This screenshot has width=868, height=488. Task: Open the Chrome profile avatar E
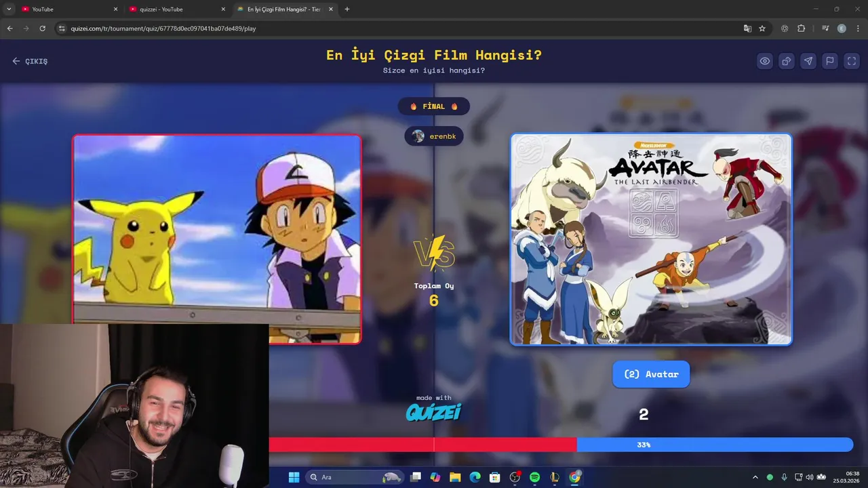pos(842,28)
